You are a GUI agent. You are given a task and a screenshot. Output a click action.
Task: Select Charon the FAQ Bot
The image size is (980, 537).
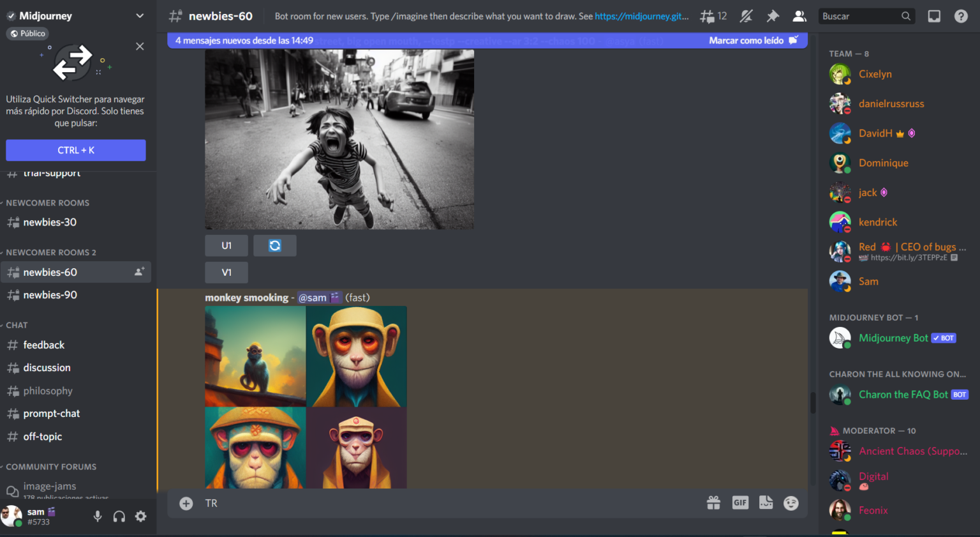898,395
